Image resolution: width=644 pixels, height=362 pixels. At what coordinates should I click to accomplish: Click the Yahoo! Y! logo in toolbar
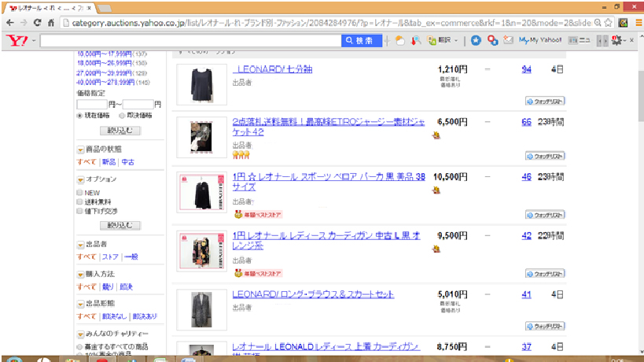tap(17, 40)
